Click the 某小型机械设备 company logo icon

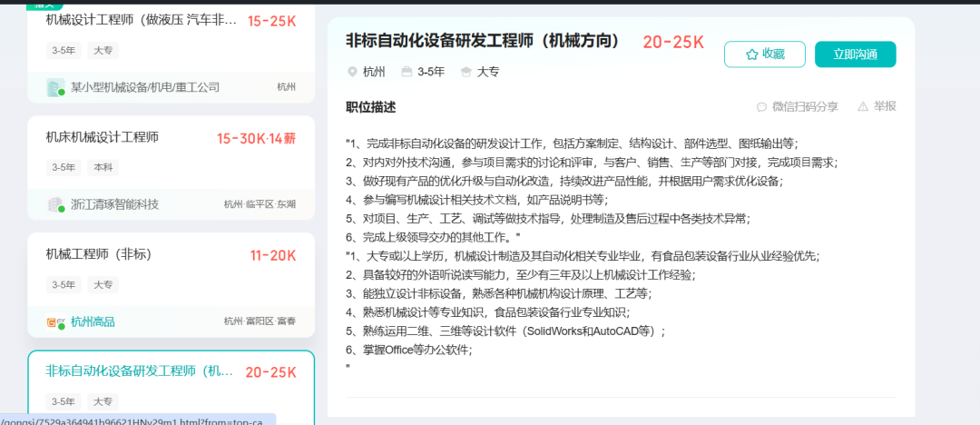(x=55, y=87)
